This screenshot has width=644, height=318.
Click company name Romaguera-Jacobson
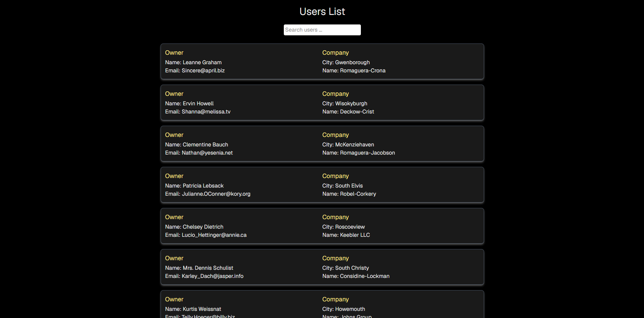click(x=367, y=153)
